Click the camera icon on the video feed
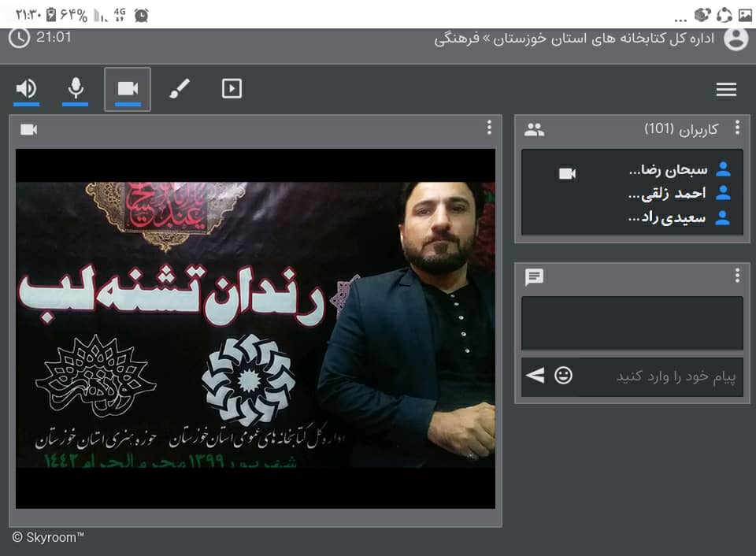The image size is (756, 556). coord(28,128)
